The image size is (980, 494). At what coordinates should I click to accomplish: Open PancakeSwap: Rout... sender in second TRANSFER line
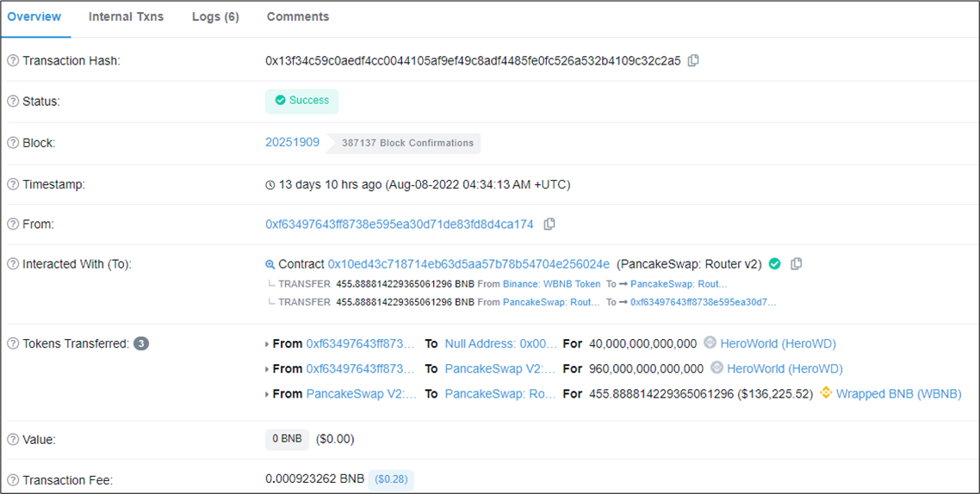click(551, 302)
